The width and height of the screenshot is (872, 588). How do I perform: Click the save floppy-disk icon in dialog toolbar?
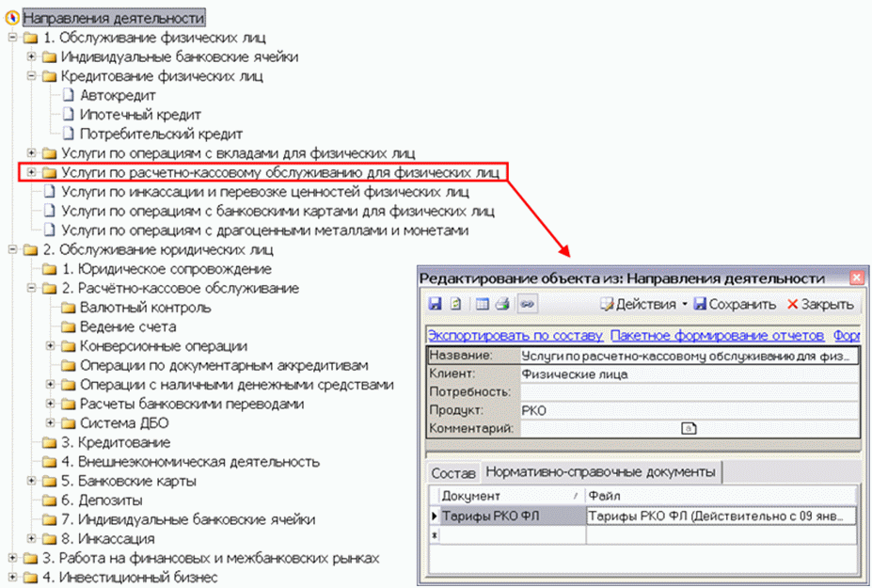point(435,305)
